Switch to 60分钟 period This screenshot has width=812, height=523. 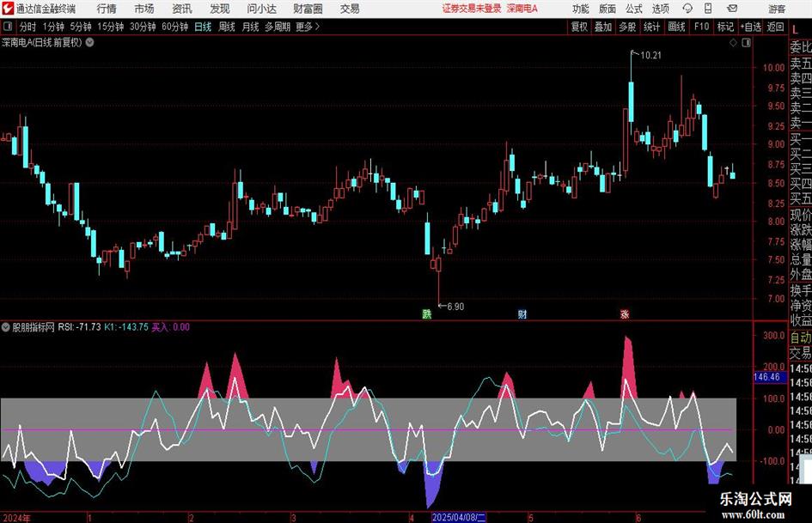click(x=174, y=27)
